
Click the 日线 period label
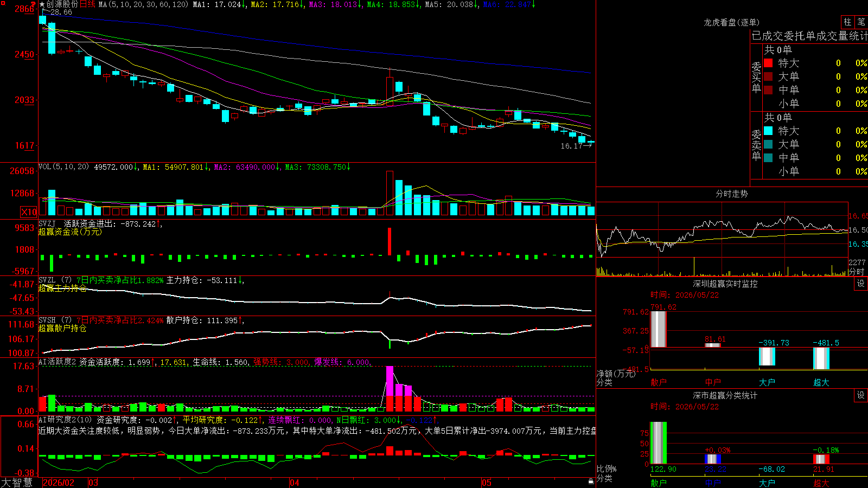click(87, 4)
